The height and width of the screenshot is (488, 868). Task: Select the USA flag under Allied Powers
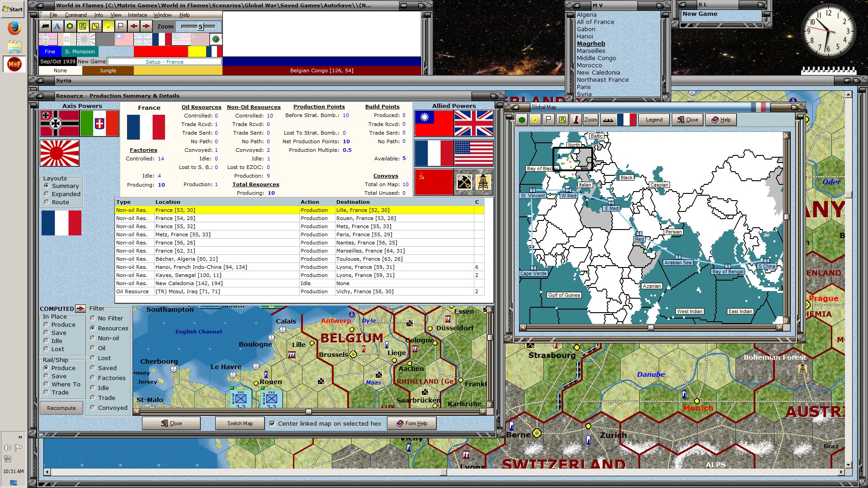pos(474,153)
